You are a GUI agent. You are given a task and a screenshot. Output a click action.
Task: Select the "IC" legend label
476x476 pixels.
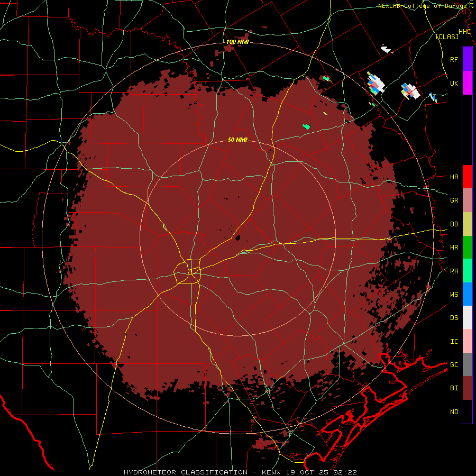click(454, 342)
